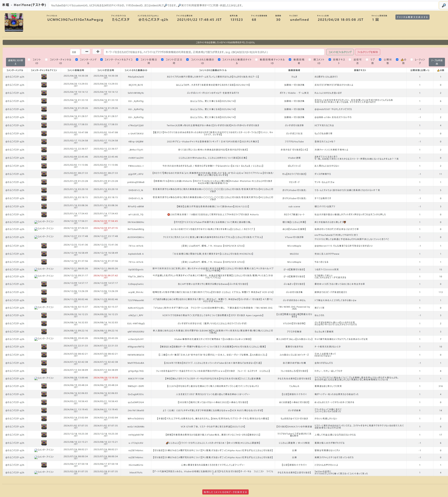Screen dimensions: 448x497
Task: Enable the 返信可否 checkbox
Action: coord(350,60)
